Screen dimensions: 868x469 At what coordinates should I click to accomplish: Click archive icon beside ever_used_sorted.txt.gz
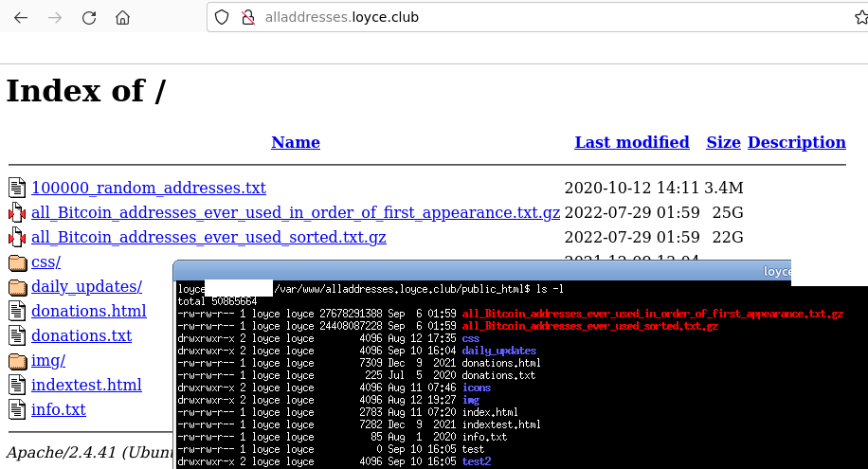(17, 237)
